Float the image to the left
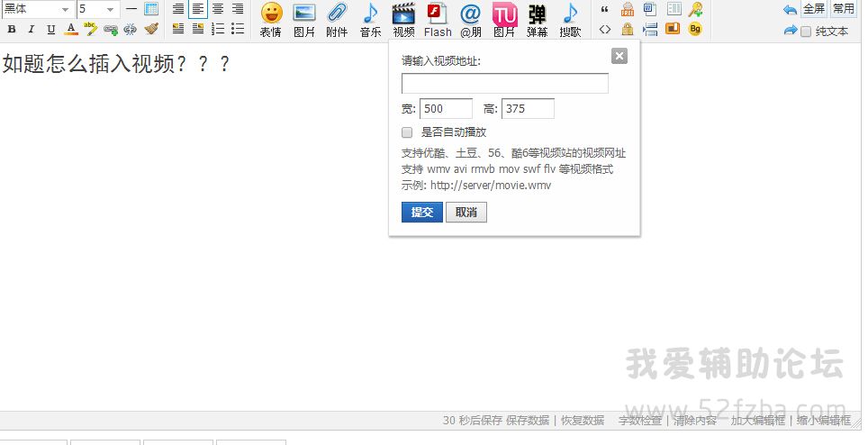868x445 pixels. [x=178, y=29]
